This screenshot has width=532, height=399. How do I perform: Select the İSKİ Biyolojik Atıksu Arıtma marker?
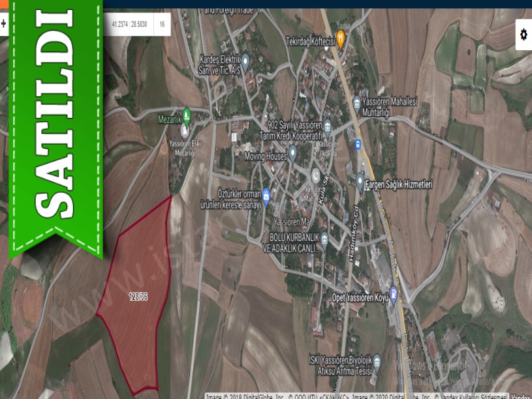pos(377,361)
